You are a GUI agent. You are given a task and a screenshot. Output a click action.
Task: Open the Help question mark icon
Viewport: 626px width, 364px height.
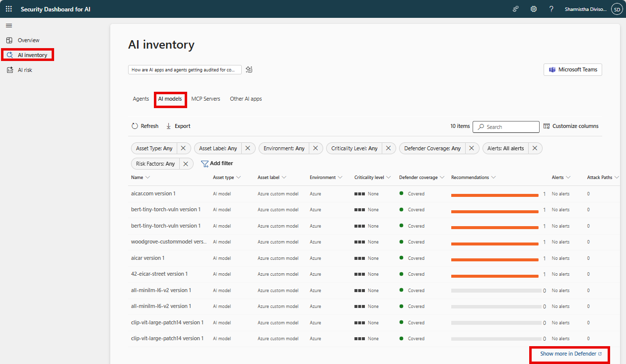(551, 9)
